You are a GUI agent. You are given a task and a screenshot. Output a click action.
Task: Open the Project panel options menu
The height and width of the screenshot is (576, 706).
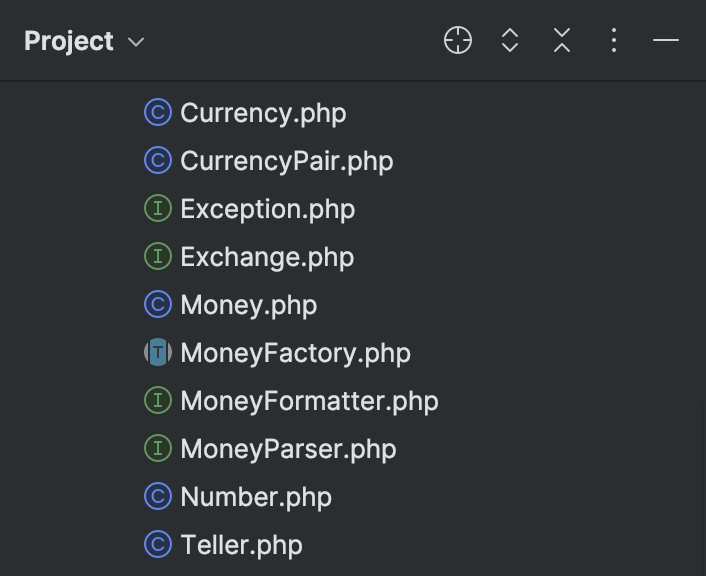pos(614,41)
